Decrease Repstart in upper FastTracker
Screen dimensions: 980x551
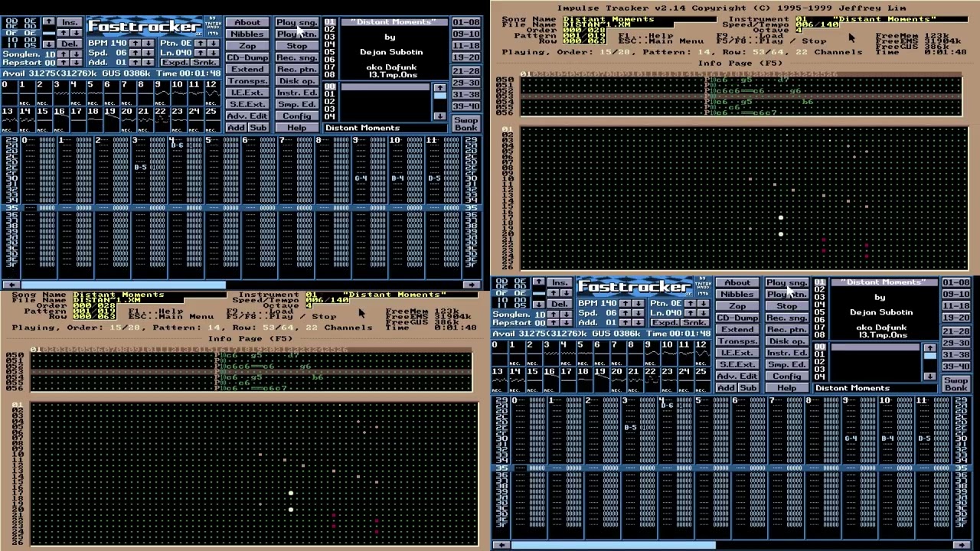pos(77,62)
